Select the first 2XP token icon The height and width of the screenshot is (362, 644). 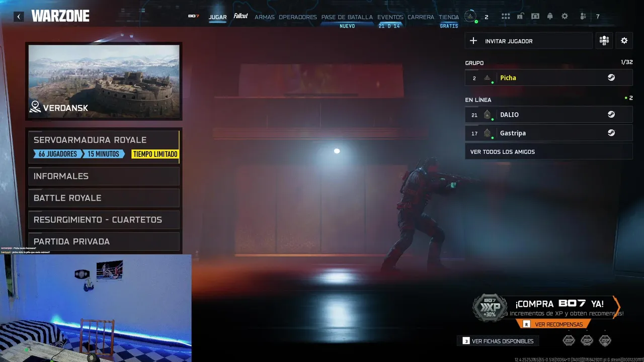click(x=569, y=341)
